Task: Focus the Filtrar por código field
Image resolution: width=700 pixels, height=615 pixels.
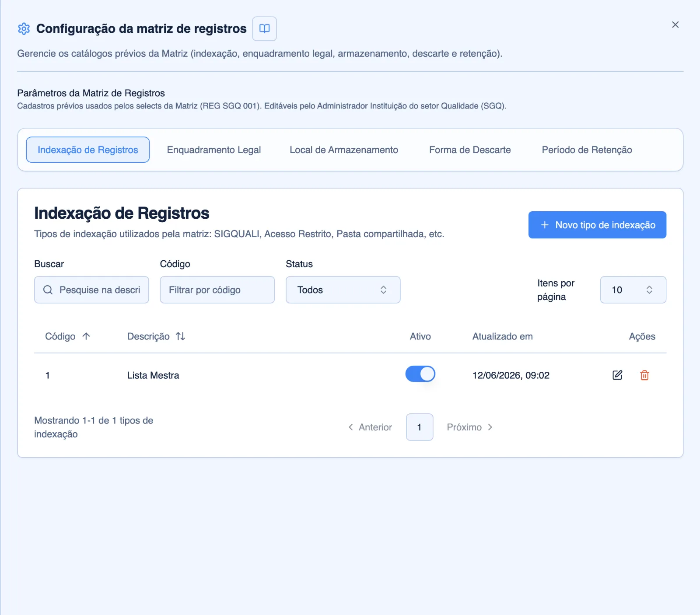Action: tap(217, 290)
